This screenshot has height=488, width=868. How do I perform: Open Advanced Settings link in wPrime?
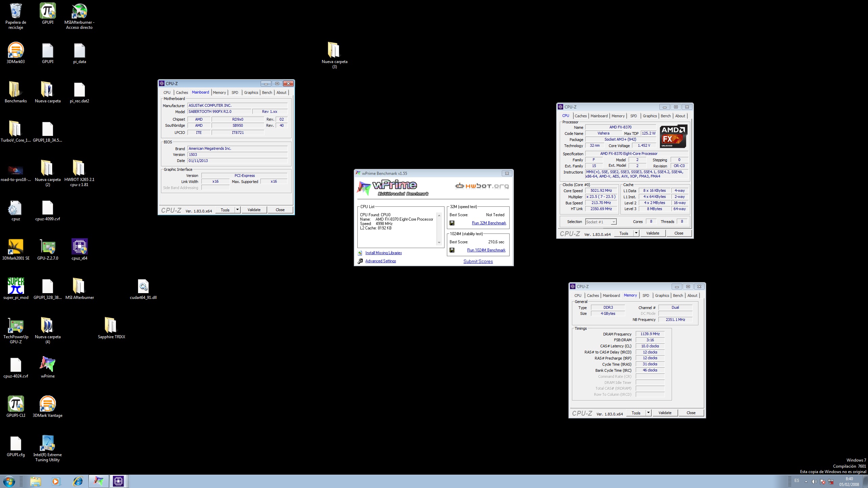click(x=380, y=261)
